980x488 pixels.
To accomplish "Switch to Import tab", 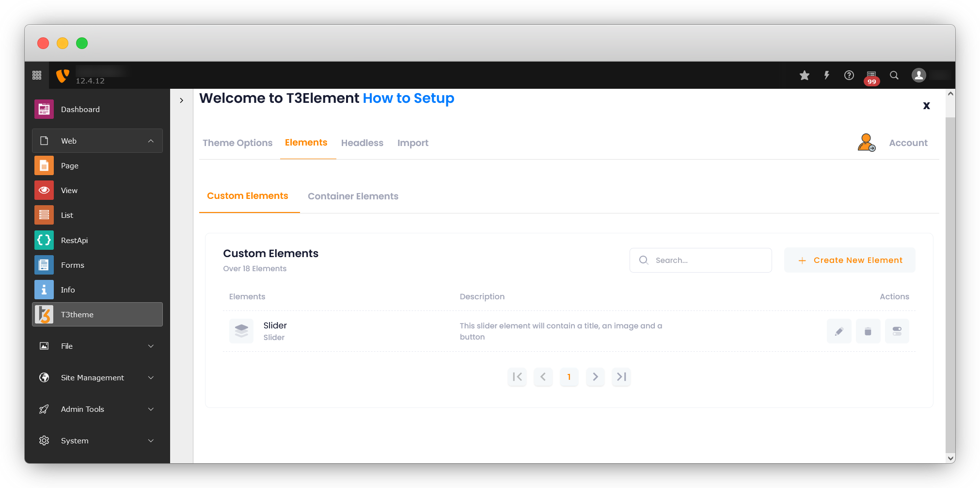I will click(x=413, y=143).
